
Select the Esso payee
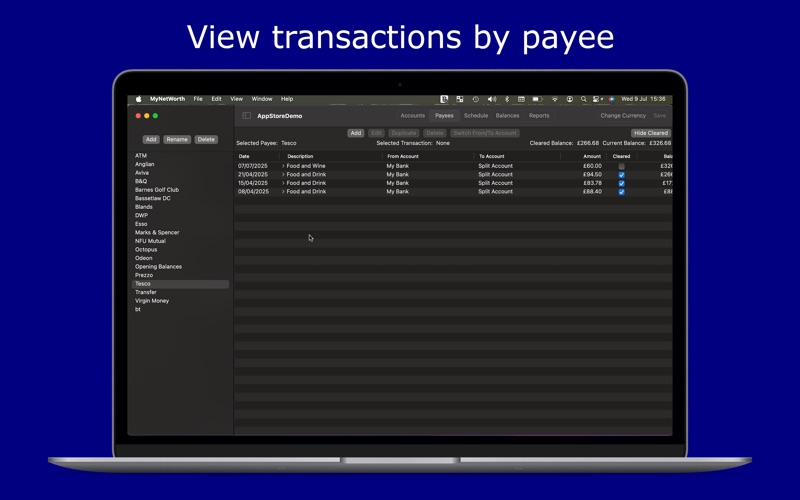[x=141, y=224]
